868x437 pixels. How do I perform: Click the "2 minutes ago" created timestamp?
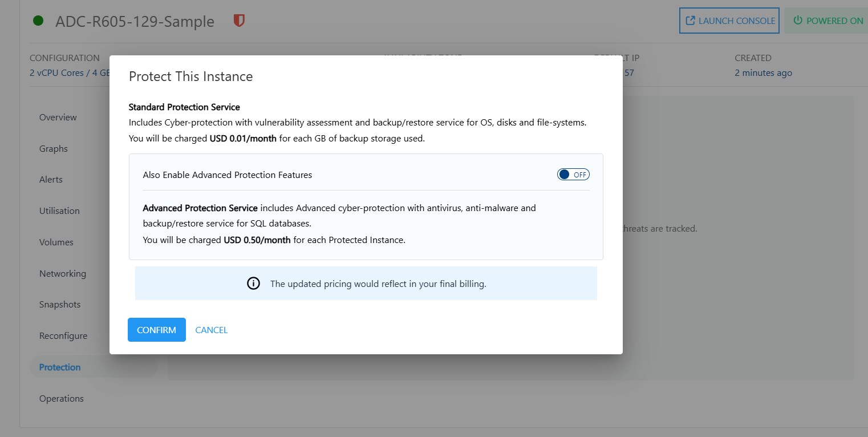tap(763, 73)
